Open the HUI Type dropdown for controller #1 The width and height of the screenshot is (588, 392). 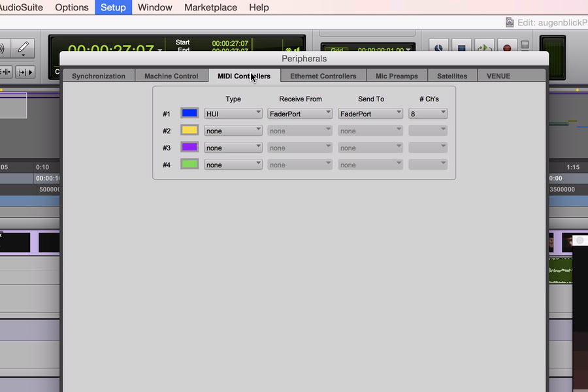pyautogui.click(x=233, y=114)
